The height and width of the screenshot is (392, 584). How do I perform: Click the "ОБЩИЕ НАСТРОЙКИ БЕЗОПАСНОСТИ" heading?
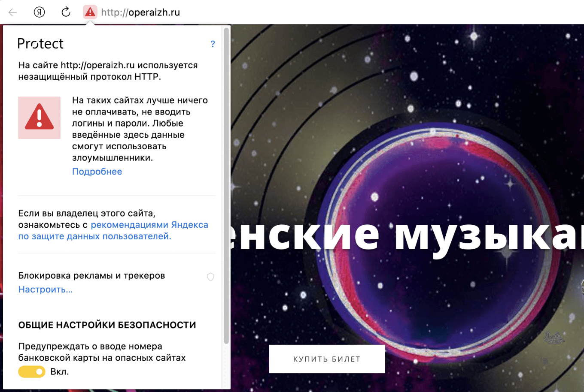[106, 325]
